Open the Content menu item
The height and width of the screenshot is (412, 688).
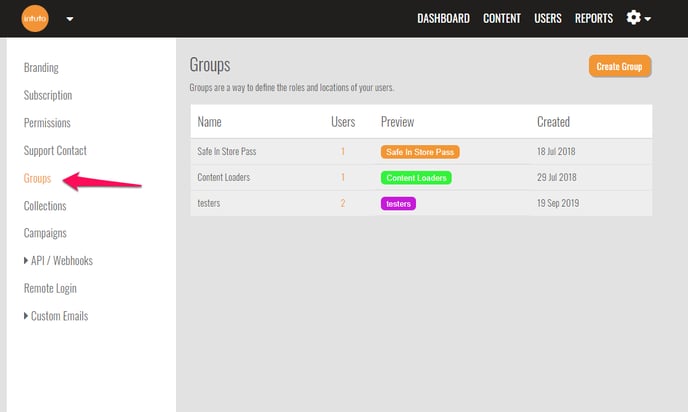502,18
